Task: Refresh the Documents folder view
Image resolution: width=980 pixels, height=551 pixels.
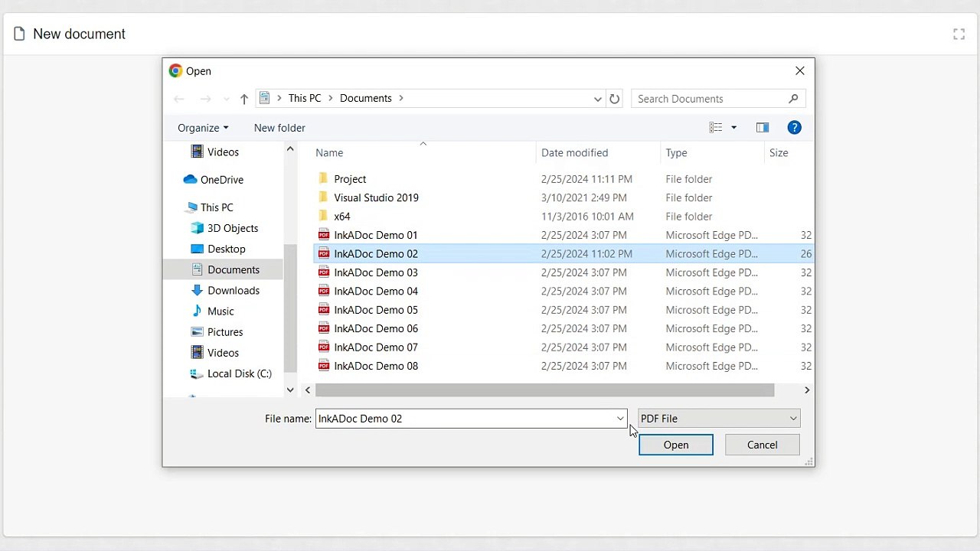Action: click(x=614, y=99)
